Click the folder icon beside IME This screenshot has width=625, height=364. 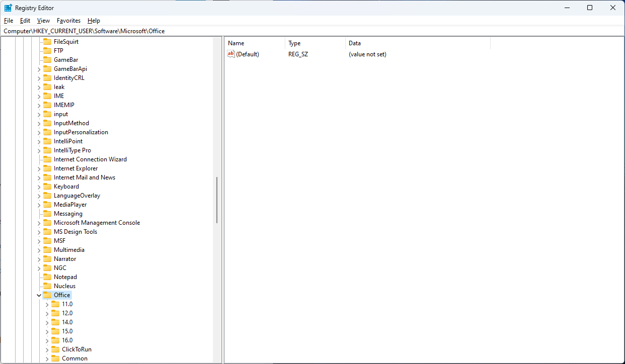pyautogui.click(x=47, y=96)
